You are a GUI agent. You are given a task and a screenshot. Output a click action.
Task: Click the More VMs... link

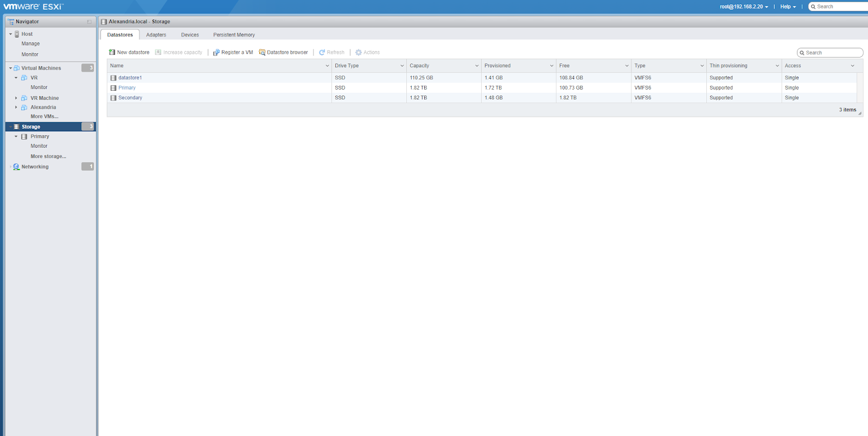coord(44,116)
